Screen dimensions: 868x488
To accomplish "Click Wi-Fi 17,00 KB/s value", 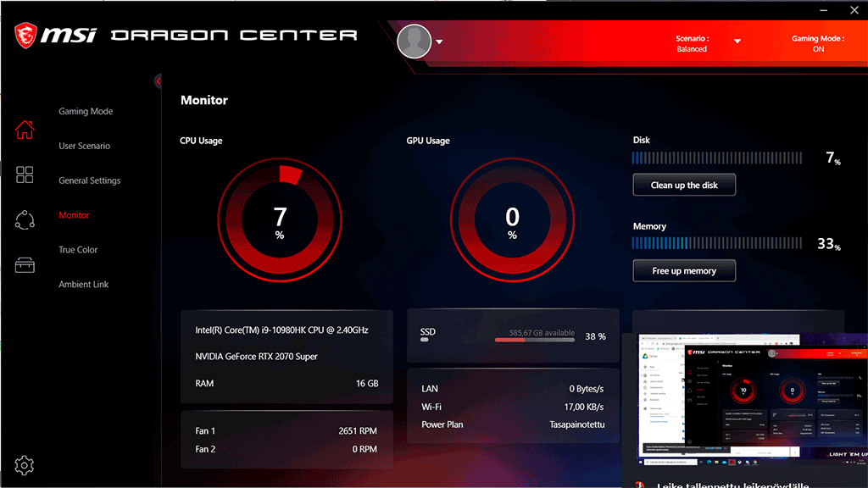I will point(584,408).
